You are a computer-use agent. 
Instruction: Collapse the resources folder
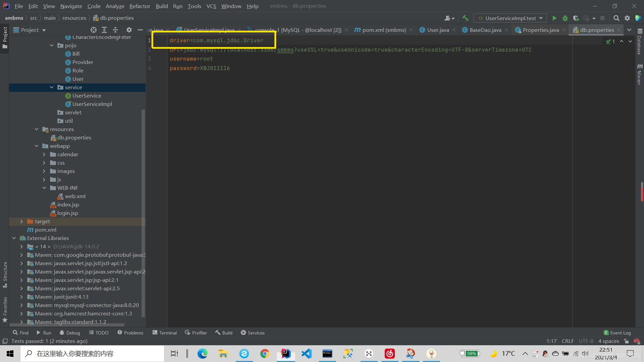coord(37,129)
